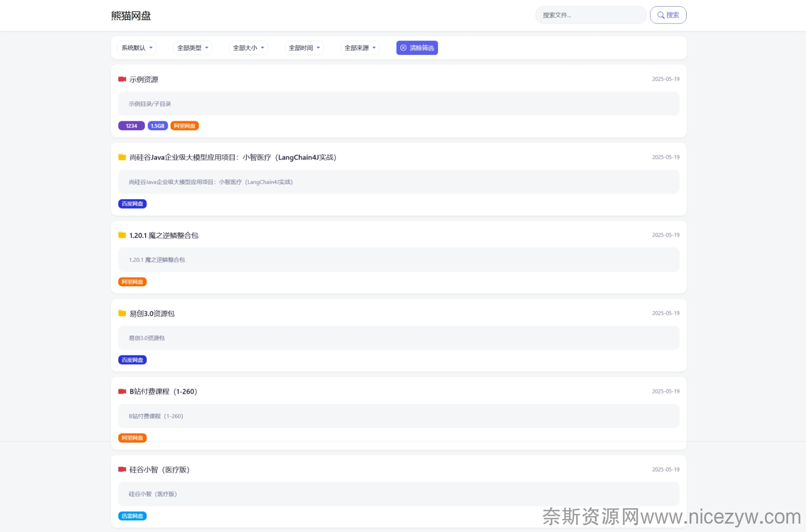Click the 搜索 button
This screenshot has height=532, width=806.
(668, 15)
